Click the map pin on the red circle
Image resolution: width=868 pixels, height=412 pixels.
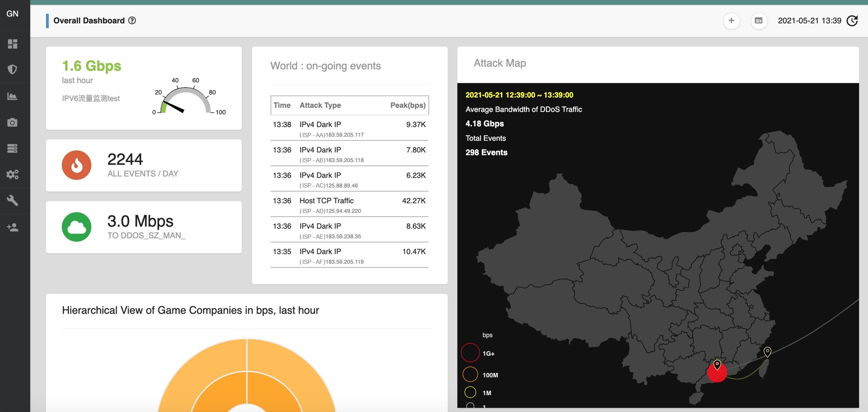(717, 365)
